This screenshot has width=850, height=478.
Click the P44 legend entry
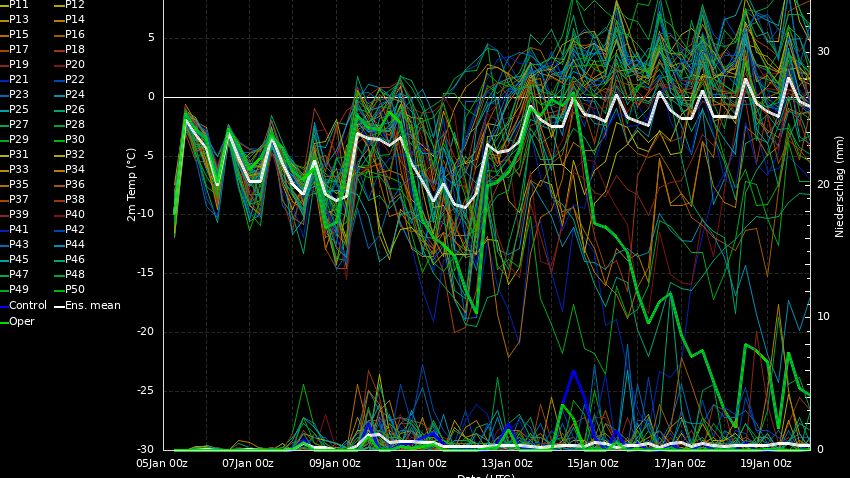tap(75, 244)
